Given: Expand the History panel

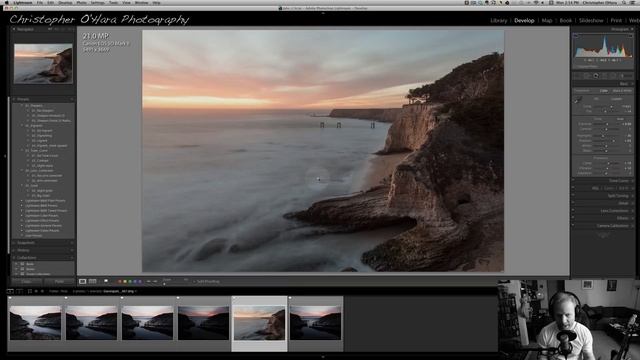Looking at the screenshot, I should pyautogui.click(x=14, y=250).
